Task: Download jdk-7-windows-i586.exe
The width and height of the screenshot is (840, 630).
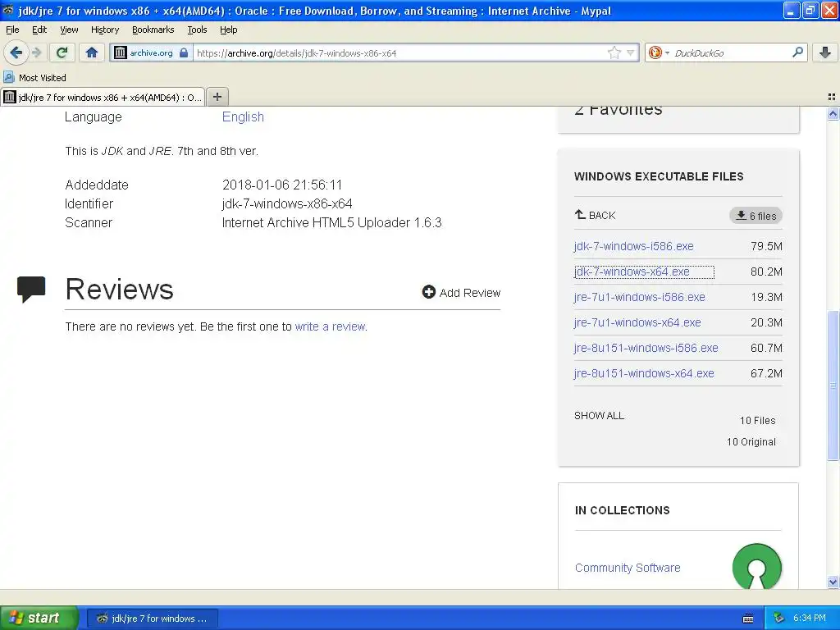Action: (x=634, y=246)
